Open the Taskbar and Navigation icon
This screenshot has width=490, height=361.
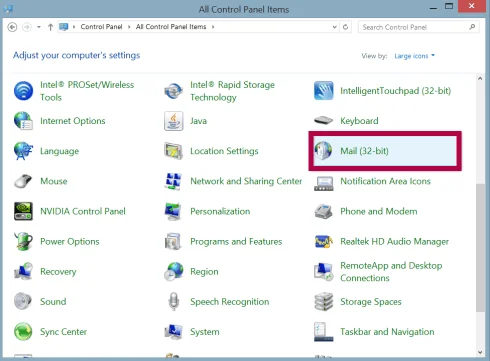(x=323, y=332)
